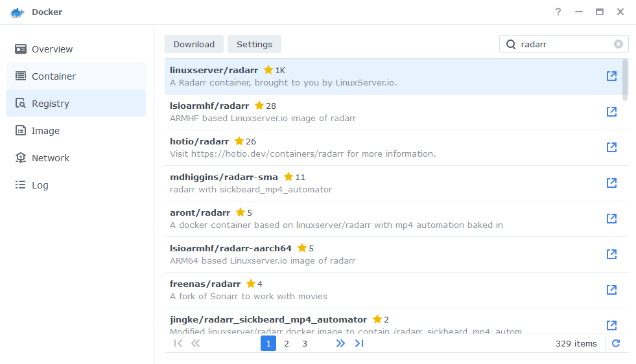Open external link for mdhiggins/radarr-sma
The width and height of the screenshot is (636, 364).
pyautogui.click(x=611, y=183)
